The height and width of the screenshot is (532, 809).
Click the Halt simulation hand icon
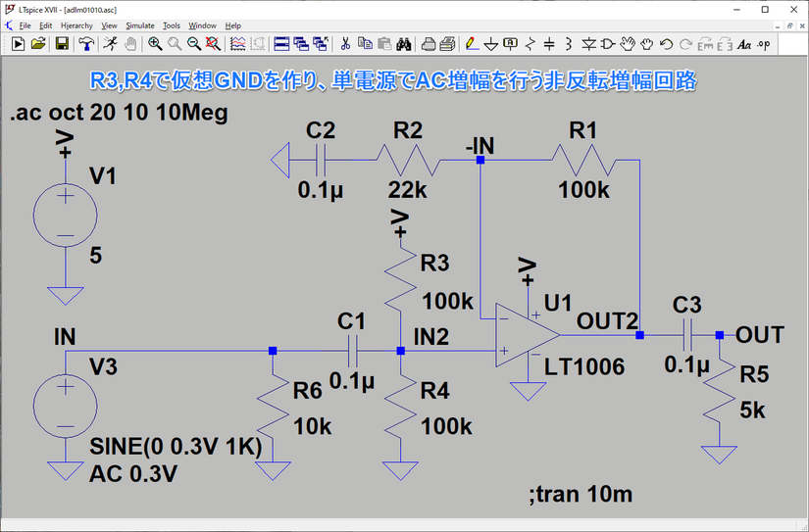[x=130, y=44]
